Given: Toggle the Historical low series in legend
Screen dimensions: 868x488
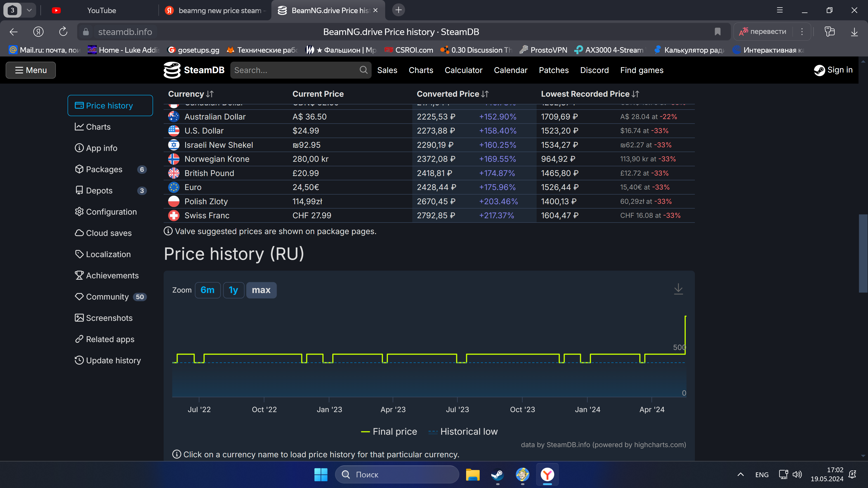Looking at the screenshot, I should point(463,432).
